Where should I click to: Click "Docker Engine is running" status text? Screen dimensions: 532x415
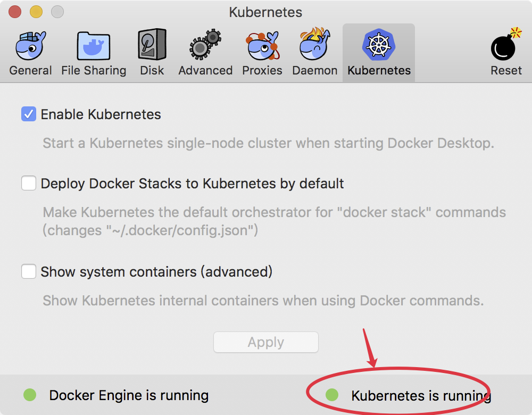click(129, 395)
